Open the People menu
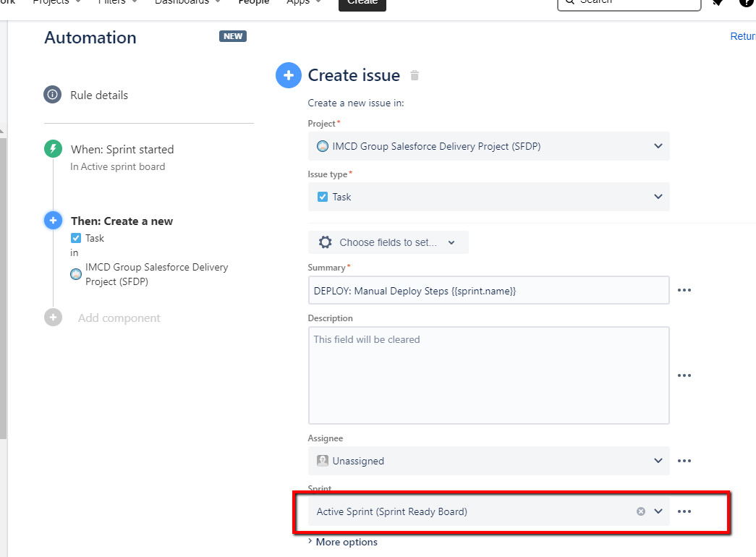Screen dimensions: 756x557 tap(254, 2)
